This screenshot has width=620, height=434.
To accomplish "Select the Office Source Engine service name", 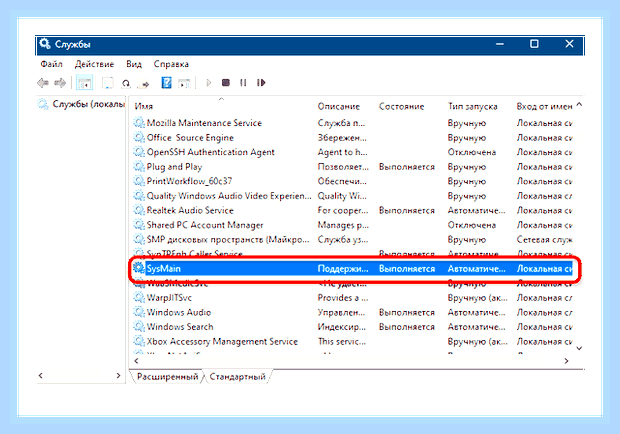I will point(190,138).
